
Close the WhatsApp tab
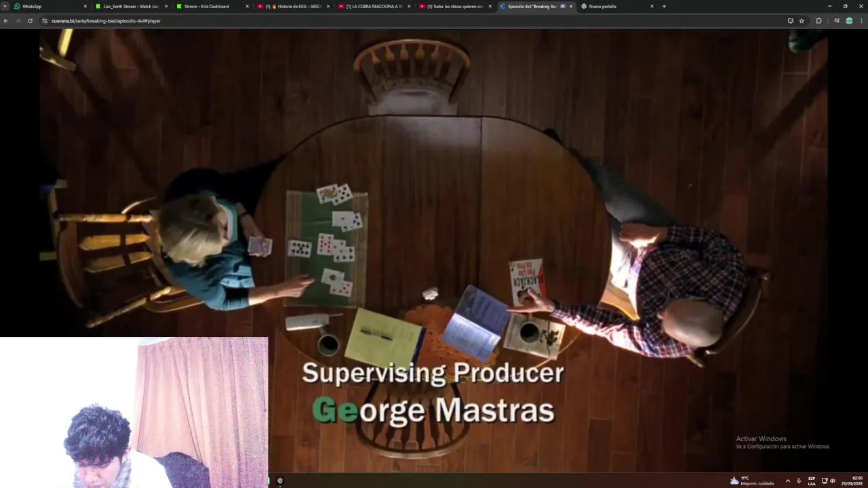pyautogui.click(x=85, y=6)
